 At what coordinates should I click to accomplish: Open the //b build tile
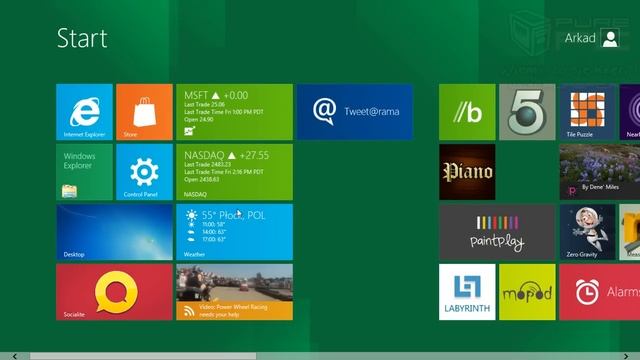(x=467, y=112)
